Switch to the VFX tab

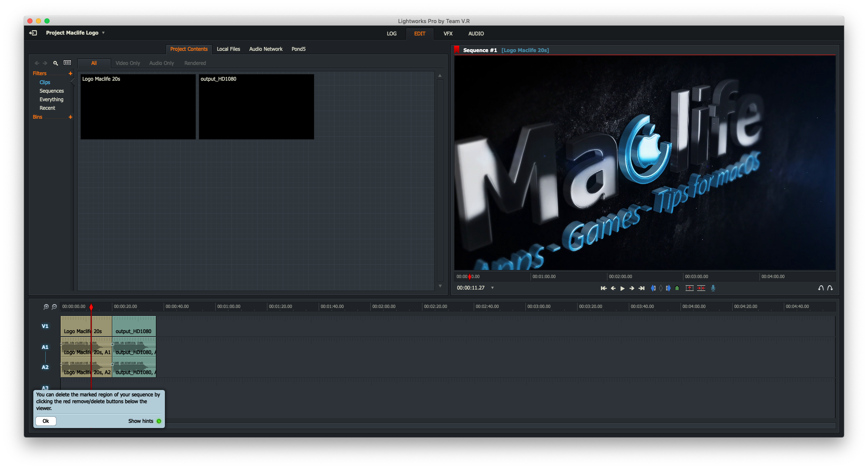click(x=448, y=33)
